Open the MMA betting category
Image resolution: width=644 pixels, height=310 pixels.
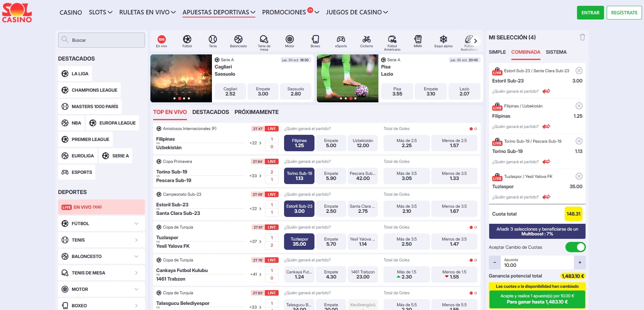(x=418, y=40)
